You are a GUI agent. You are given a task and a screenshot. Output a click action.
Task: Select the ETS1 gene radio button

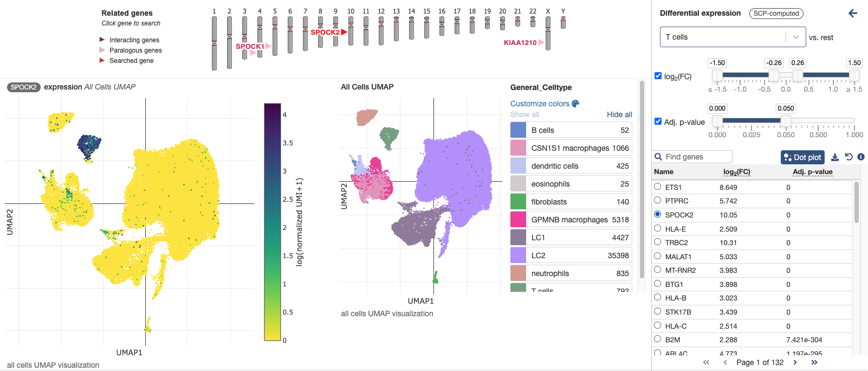658,187
